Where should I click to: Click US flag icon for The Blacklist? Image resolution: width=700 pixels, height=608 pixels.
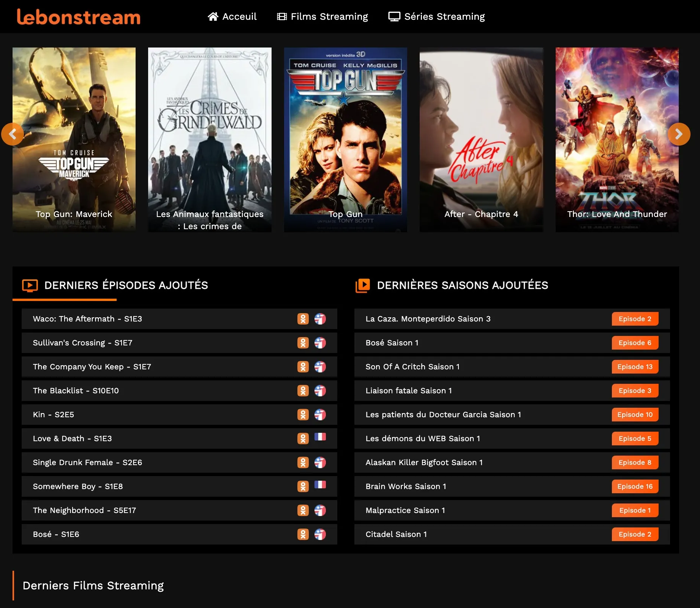(320, 391)
